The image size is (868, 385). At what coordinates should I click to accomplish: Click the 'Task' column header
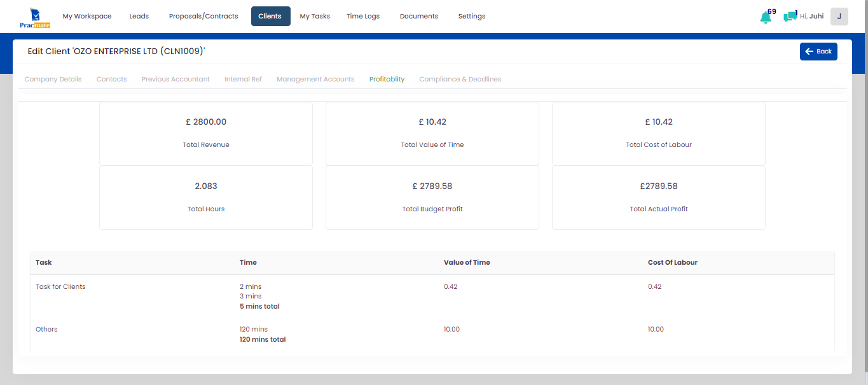tap(44, 262)
